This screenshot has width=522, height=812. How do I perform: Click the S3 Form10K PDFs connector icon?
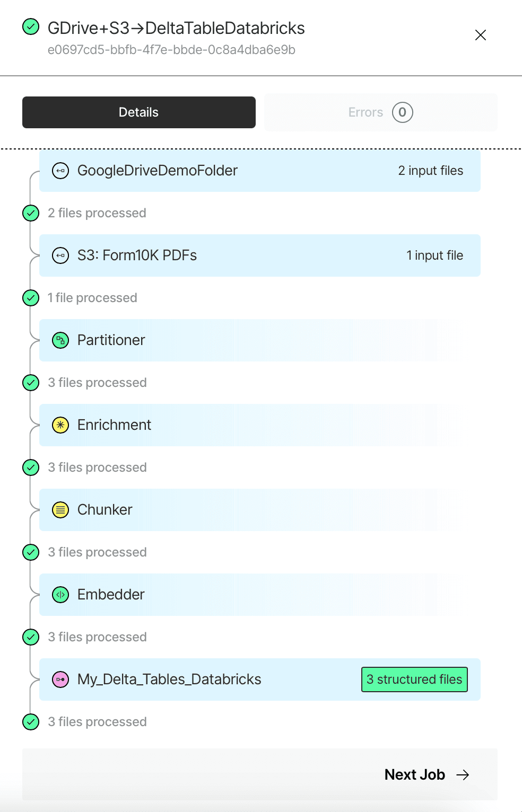pyautogui.click(x=60, y=255)
